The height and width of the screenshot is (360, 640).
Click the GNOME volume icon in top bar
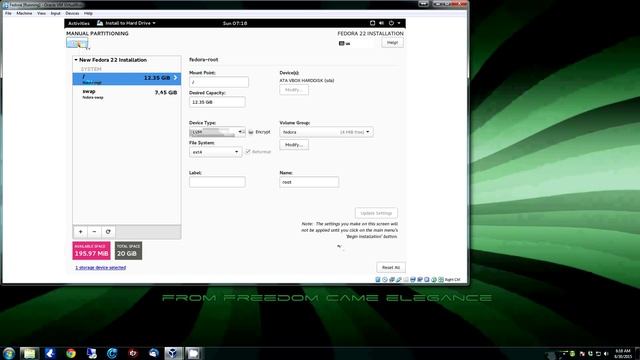click(382, 23)
